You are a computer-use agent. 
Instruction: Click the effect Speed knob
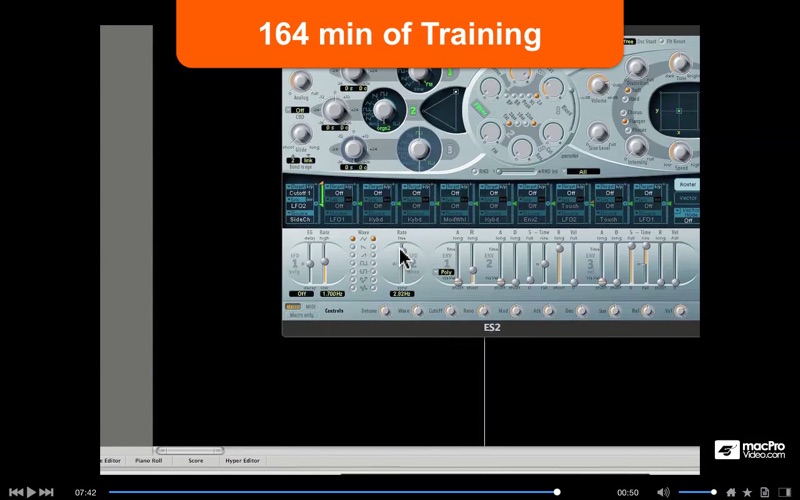coord(680,152)
